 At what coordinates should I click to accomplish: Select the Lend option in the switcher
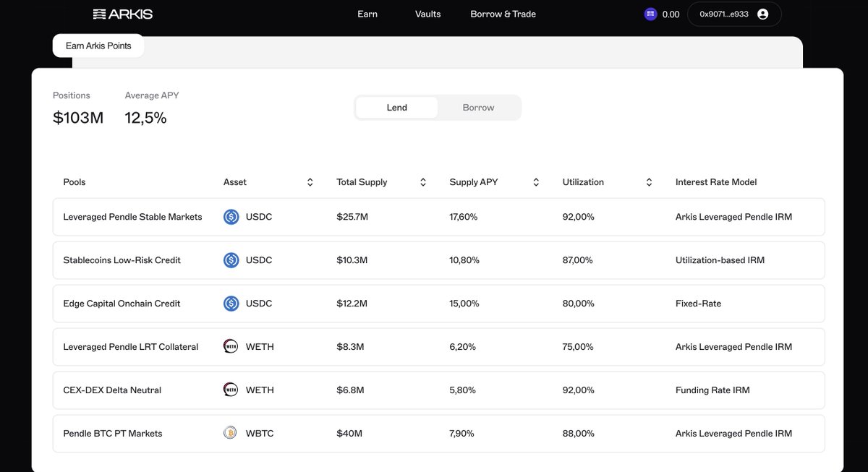click(396, 107)
